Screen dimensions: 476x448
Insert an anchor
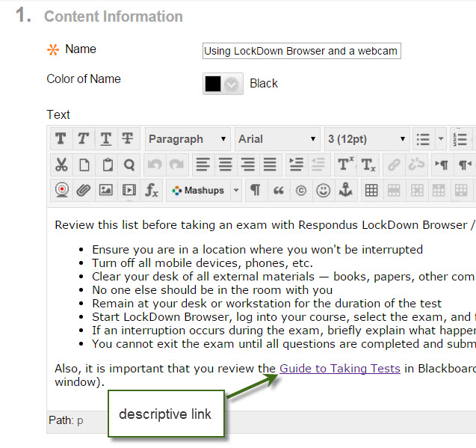pos(346,191)
